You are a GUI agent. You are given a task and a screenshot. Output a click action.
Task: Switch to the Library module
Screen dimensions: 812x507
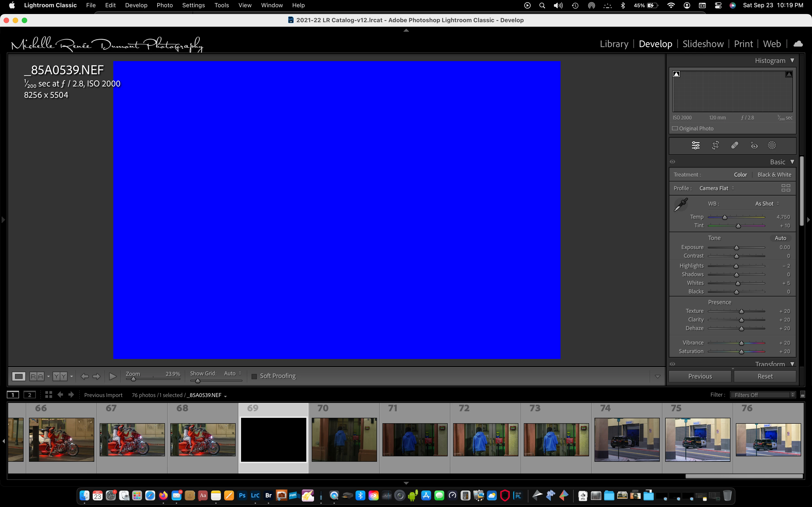[614, 44]
